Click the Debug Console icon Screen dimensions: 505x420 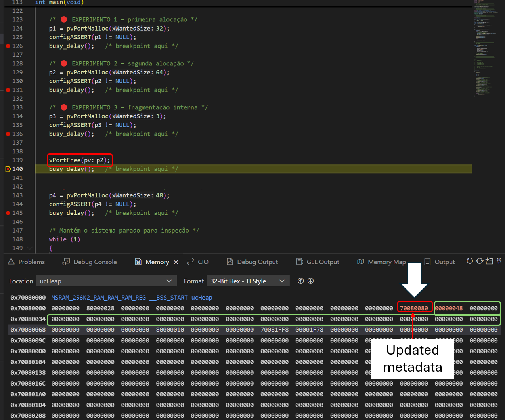pos(67,262)
